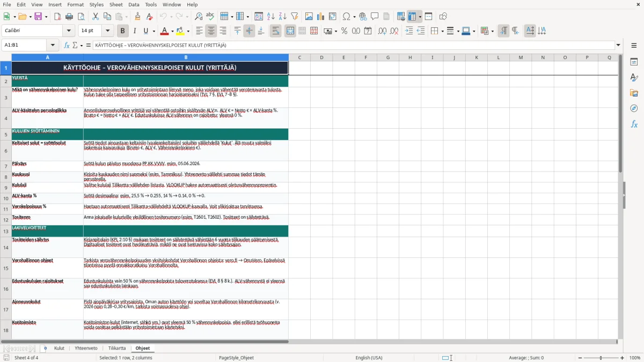Open the Styles menu
Viewport: 644px width, 362px height.
tap(97, 4)
